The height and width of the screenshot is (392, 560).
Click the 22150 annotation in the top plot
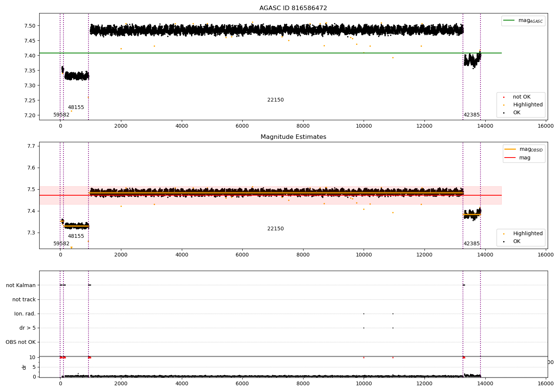tap(276, 100)
